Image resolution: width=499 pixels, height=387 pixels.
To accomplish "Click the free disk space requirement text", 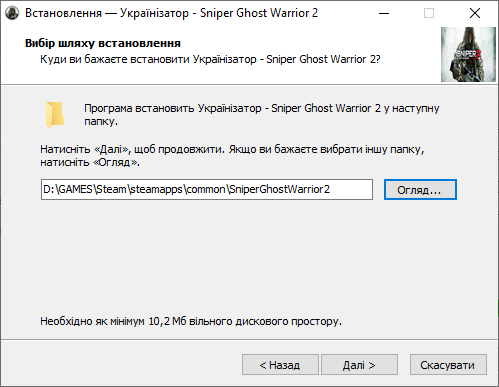I will tap(191, 321).
